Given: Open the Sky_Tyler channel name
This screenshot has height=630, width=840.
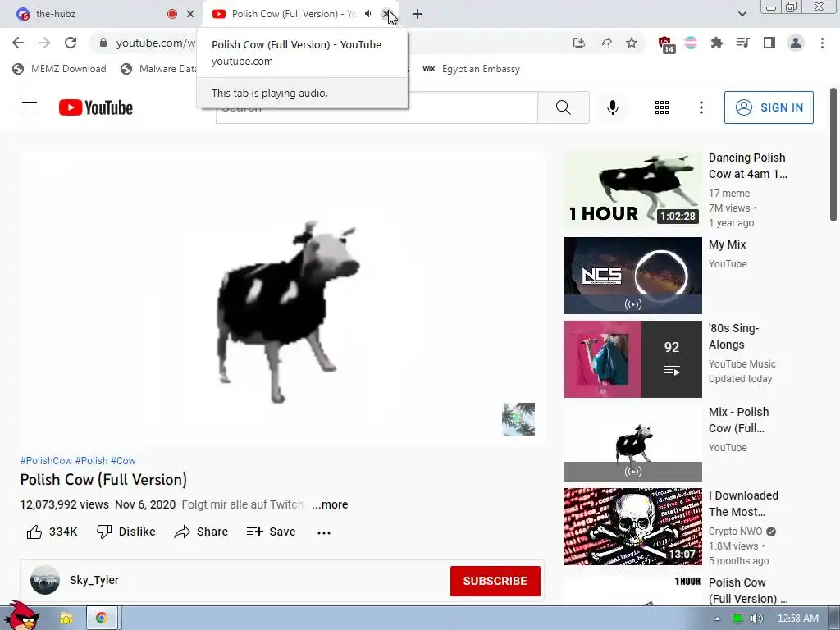Looking at the screenshot, I should (x=94, y=580).
